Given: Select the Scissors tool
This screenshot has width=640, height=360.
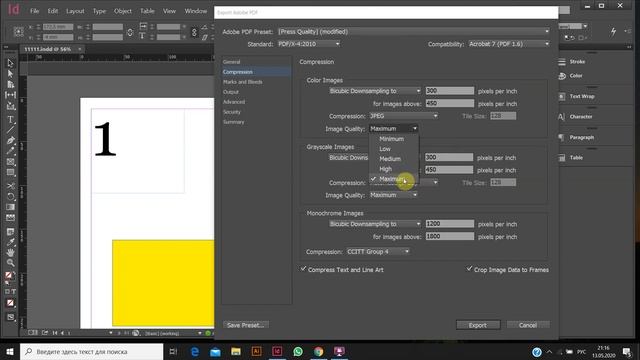Looking at the screenshot, I should 10,186.
